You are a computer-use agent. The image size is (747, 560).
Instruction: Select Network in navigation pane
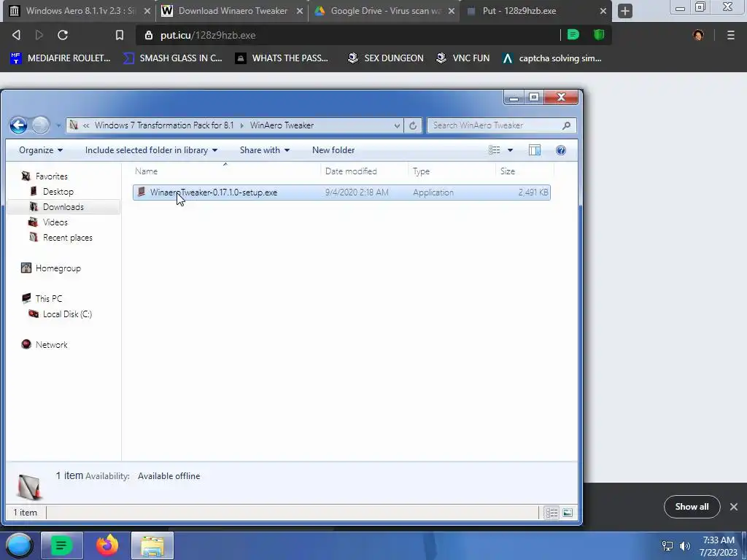coord(52,344)
